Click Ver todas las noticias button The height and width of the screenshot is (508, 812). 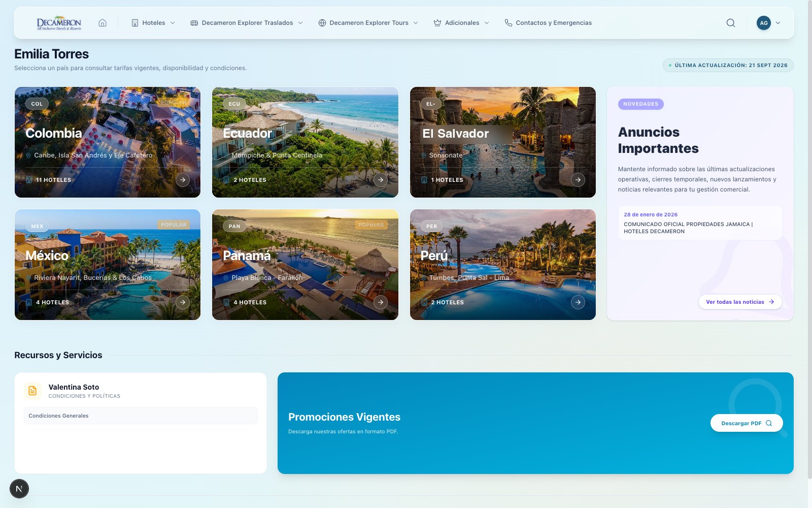740,302
